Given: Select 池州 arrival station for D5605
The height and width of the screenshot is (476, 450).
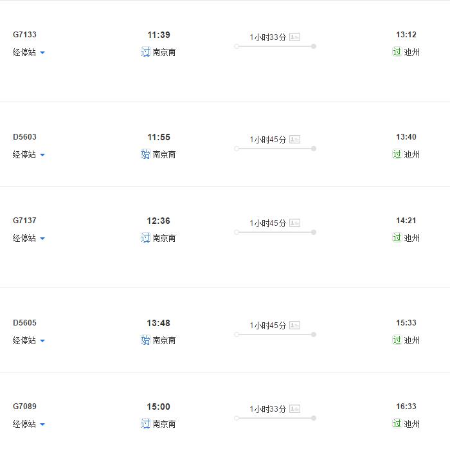Looking at the screenshot, I should click(x=412, y=340).
